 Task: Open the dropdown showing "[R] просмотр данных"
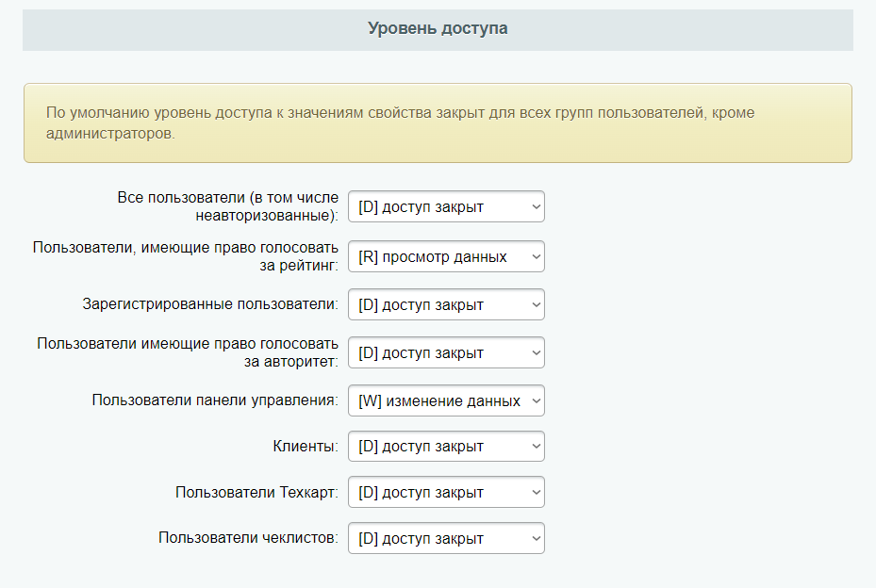click(445, 255)
